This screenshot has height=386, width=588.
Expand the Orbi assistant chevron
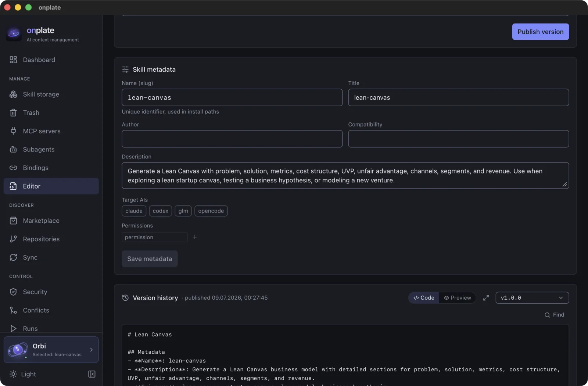point(92,350)
